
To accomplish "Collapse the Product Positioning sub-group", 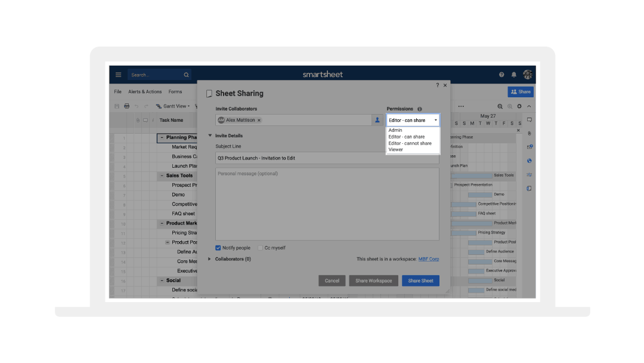I will [167, 242].
